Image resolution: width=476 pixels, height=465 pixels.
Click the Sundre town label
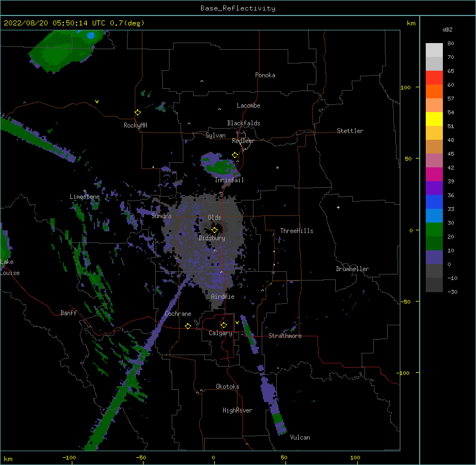pyautogui.click(x=161, y=216)
